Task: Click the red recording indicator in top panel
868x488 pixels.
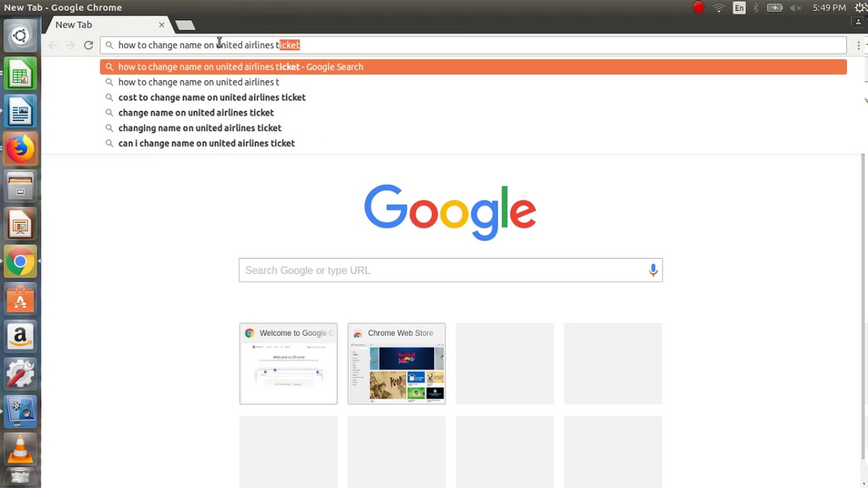Action: click(698, 7)
